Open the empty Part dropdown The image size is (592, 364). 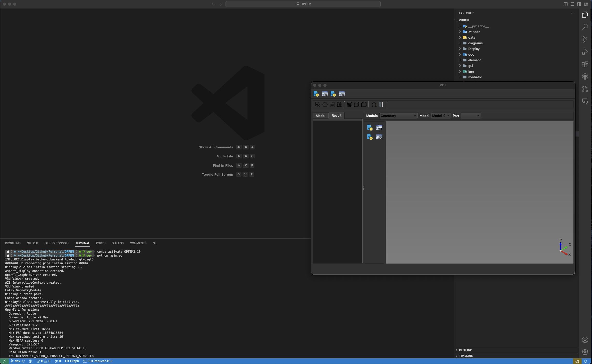[471, 116]
